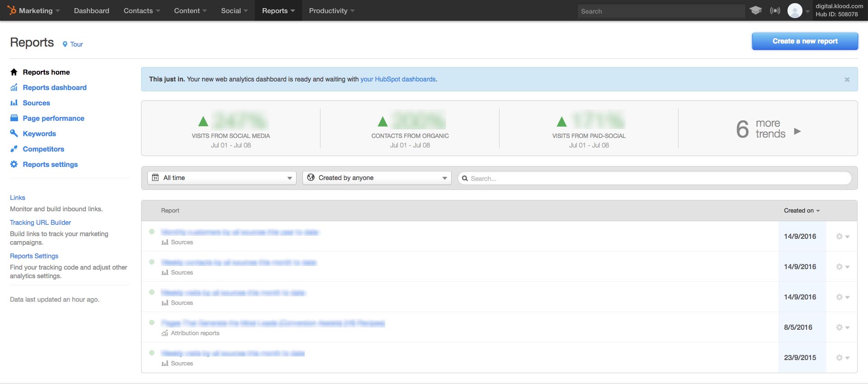Open the your HubSpot dashboards link
868x389 pixels.
(398, 79)
